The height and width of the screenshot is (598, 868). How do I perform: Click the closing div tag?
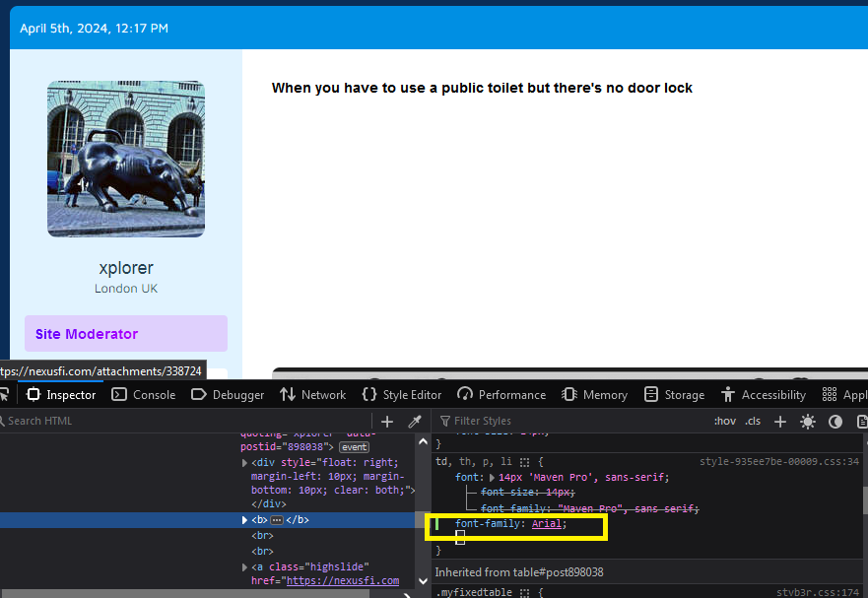pos(269,503)
